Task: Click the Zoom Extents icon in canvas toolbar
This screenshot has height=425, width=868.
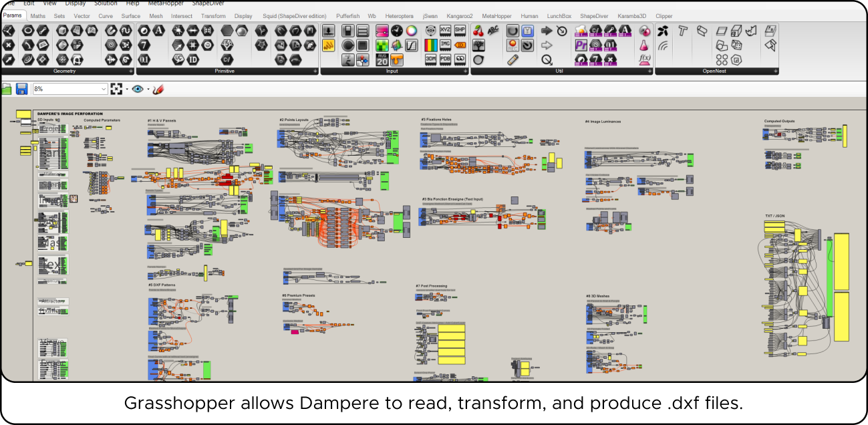Action: 117,89
